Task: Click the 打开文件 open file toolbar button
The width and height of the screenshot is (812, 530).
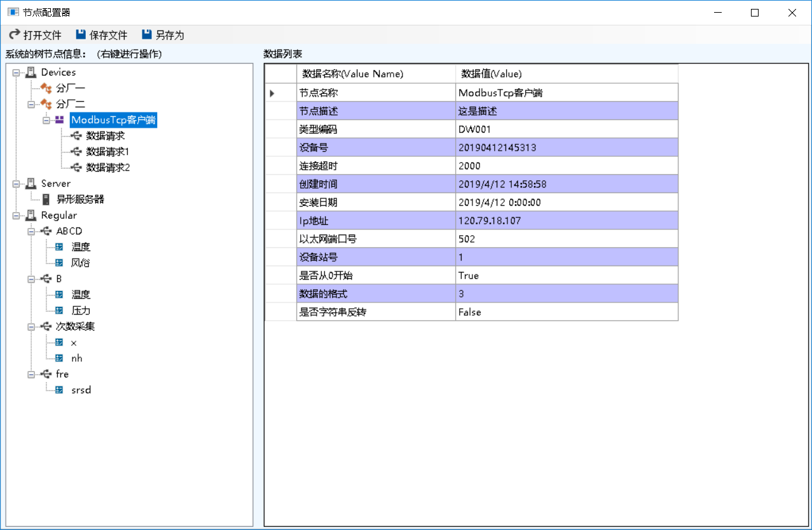Action: pyautogui.click(x=35, y=35)
